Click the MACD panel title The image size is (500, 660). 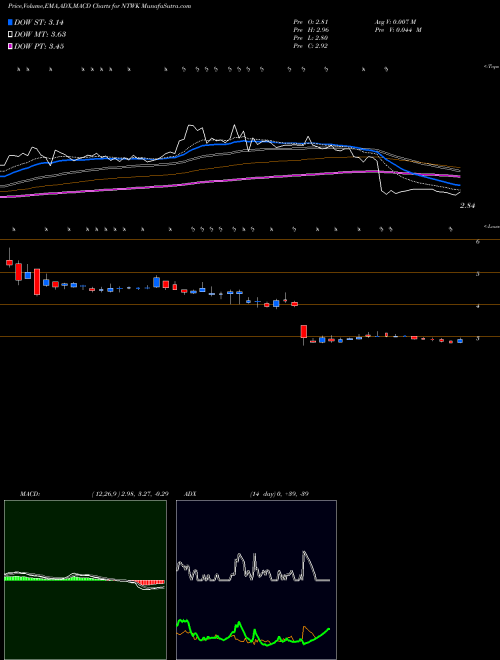(30, 494)
